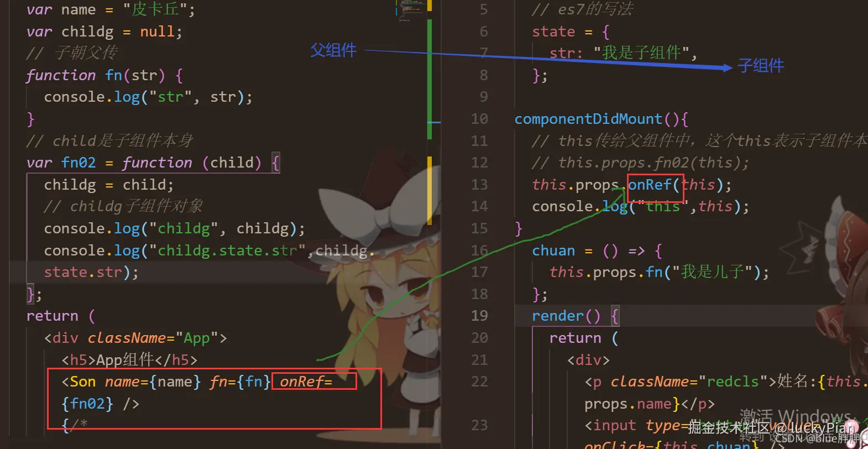Click the <Son tag name
Image resolution: width=868 pixels, height=449 pixels.
[x=79, y=382]
